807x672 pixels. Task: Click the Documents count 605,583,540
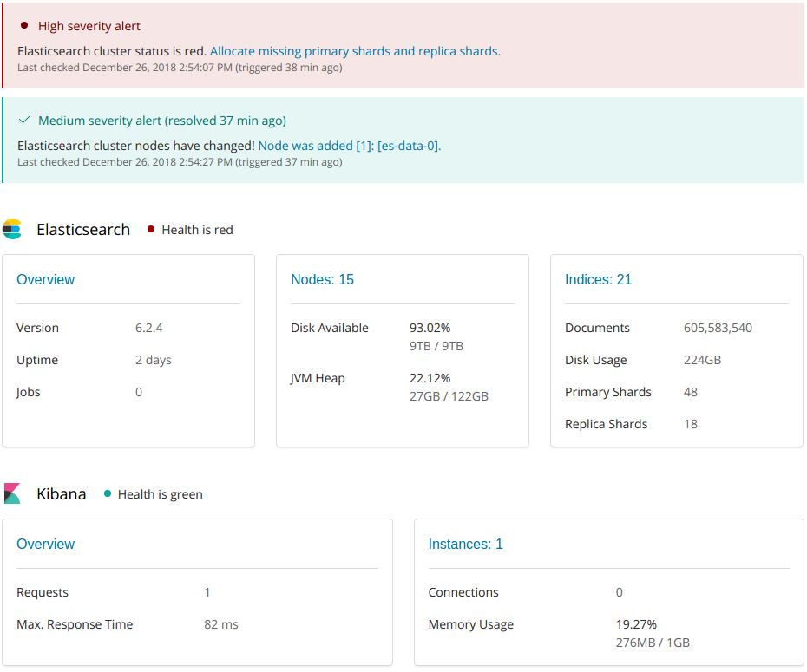718,328
